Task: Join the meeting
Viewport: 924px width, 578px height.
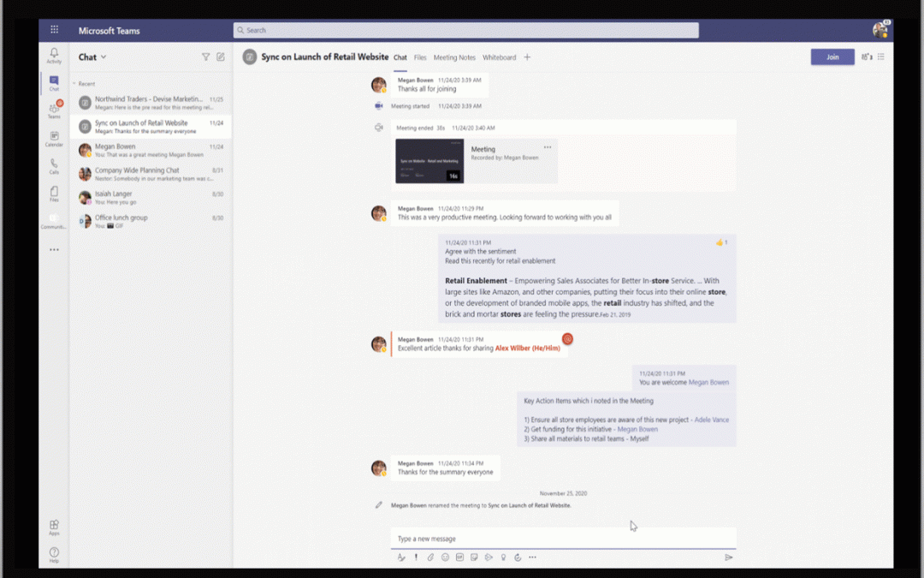Action: pyautogui.click(x=832, y=57)
